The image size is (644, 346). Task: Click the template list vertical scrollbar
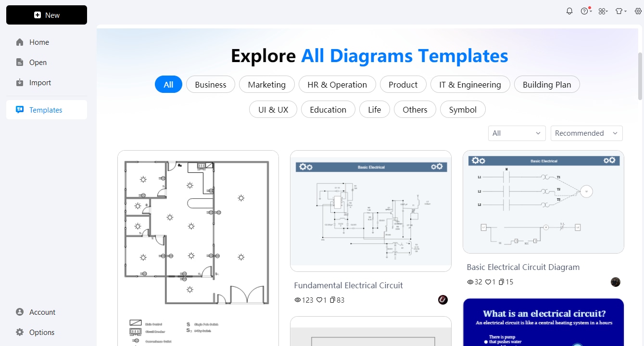[640, 76]
